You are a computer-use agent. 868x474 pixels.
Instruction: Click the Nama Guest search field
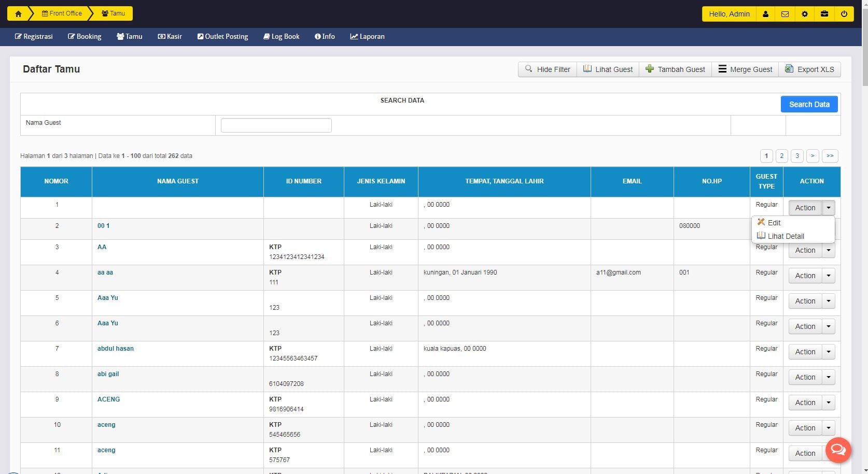pyautogui.click(x=276, y=125)
